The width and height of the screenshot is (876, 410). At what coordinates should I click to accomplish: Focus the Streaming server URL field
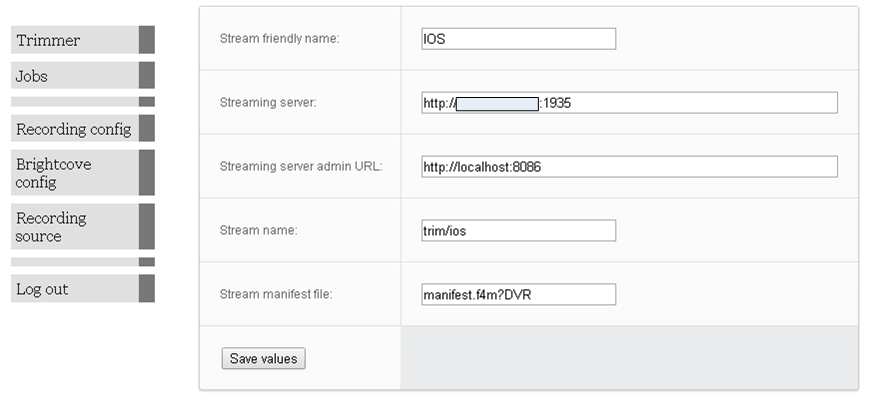tap(629, 103)
